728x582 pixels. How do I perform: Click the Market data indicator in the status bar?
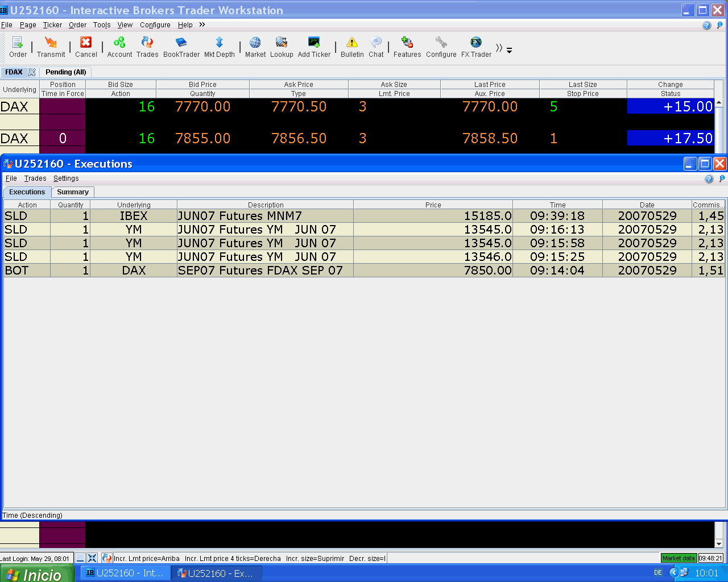679,558
